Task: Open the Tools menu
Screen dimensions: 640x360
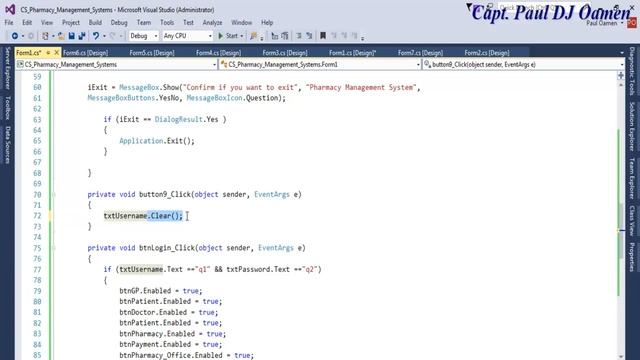Action: (167, 22)
